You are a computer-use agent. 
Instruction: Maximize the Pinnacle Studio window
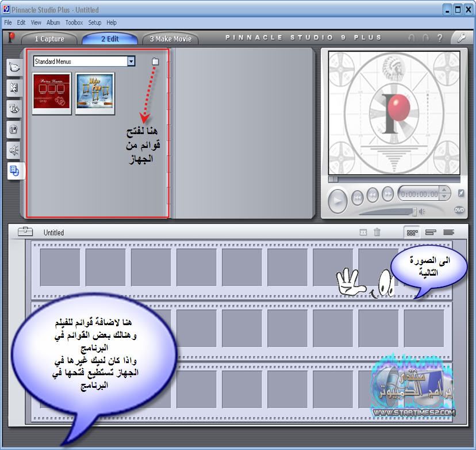coord(458,10)
